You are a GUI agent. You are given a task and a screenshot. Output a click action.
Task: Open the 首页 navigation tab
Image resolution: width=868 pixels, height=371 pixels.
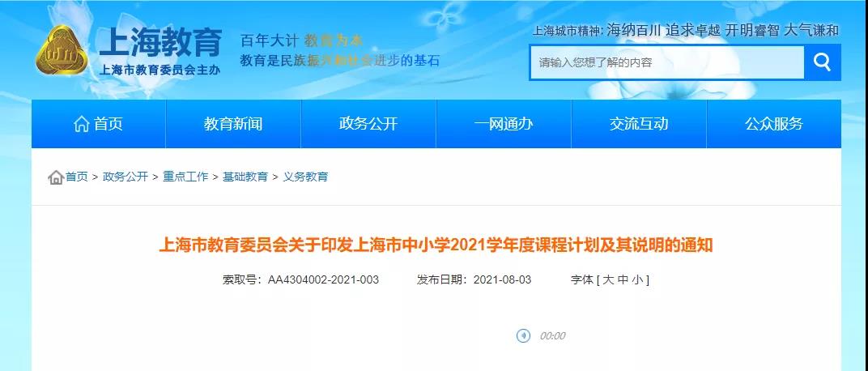tap(99, 123)
